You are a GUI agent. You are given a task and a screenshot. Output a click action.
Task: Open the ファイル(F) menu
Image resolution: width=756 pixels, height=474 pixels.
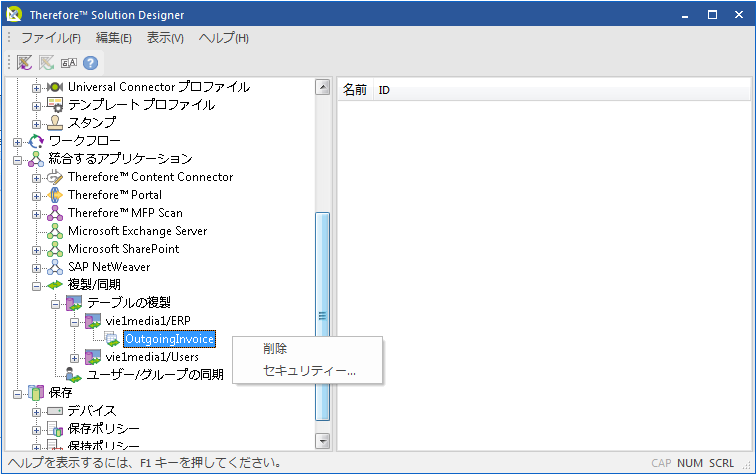[51, 38]
